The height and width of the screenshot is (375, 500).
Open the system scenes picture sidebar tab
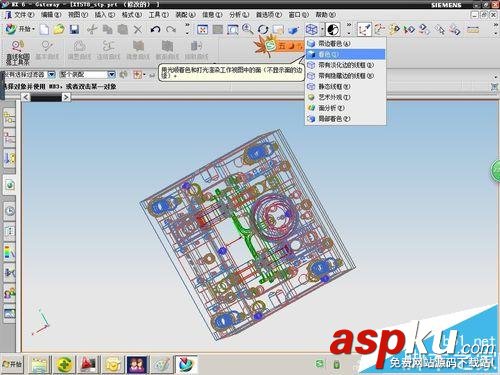[x=10, y=313]
